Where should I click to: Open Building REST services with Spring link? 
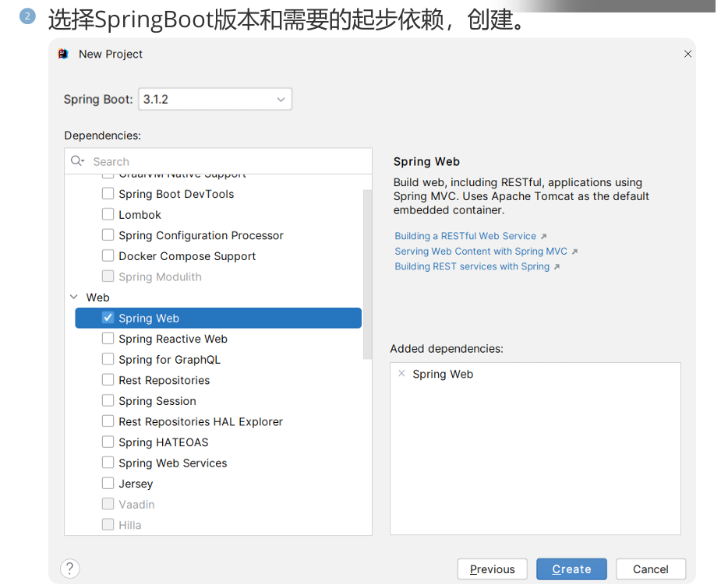pyautogui.click(x=472, y=266)
